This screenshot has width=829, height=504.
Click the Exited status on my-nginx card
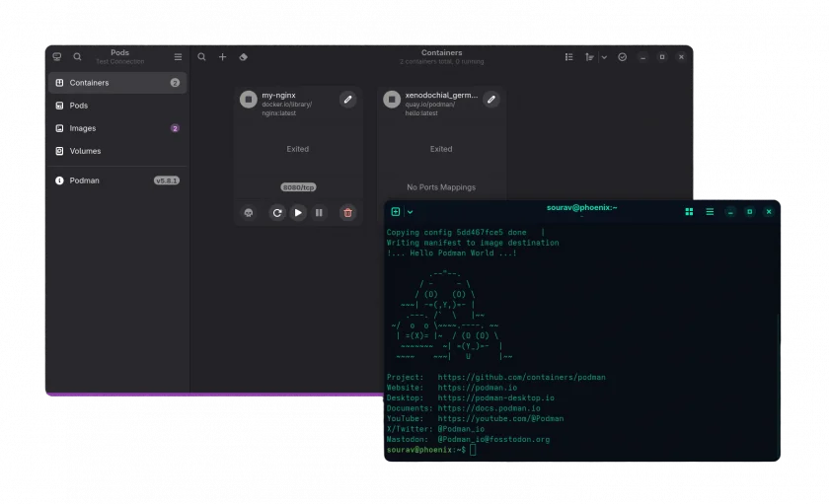(x=298, y=149)
